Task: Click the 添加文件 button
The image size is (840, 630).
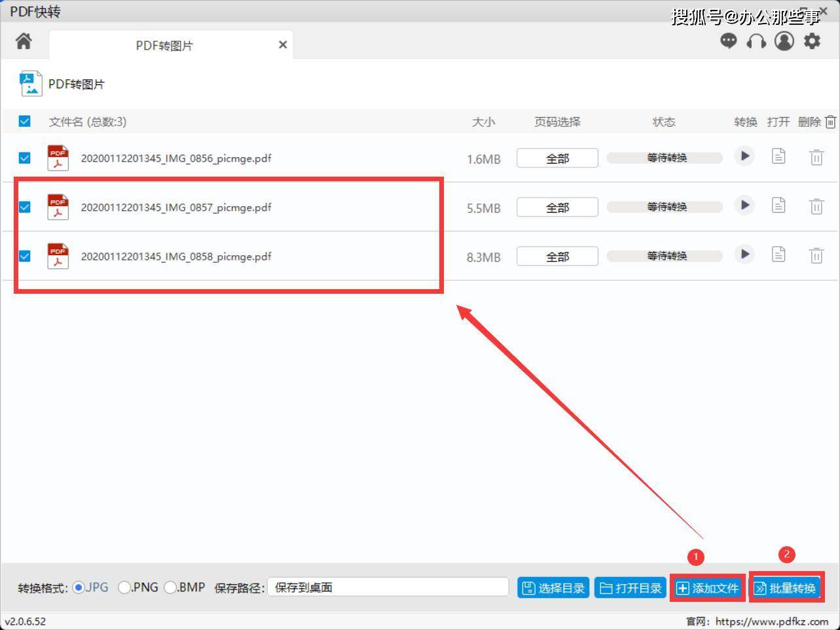Action: (708, 587)
